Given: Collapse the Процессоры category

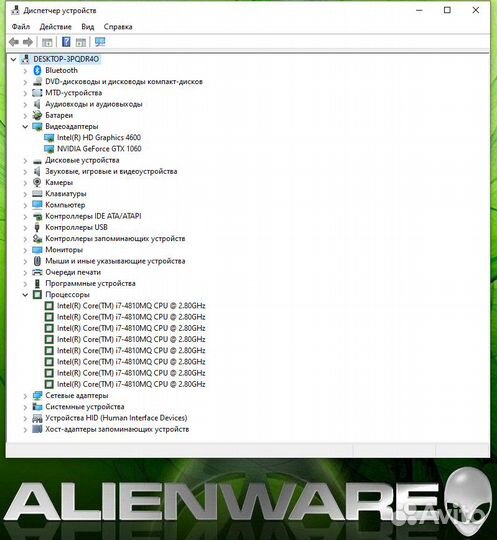Looking at the screenshot, I should coord(25,295).
